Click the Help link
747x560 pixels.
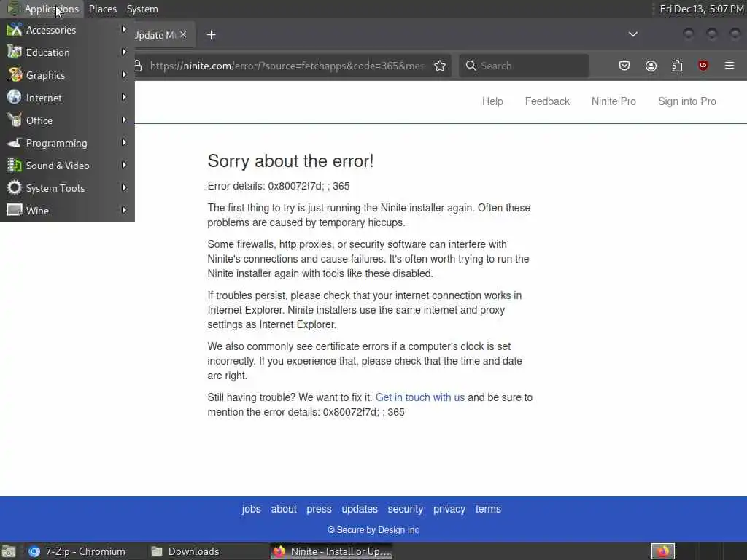pos(492,101)
